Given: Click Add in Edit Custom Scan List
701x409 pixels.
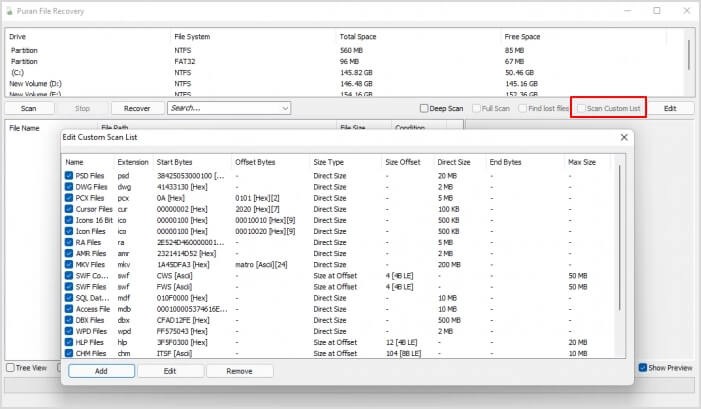Looking at the screenshot, I should (x=101, y=371).
